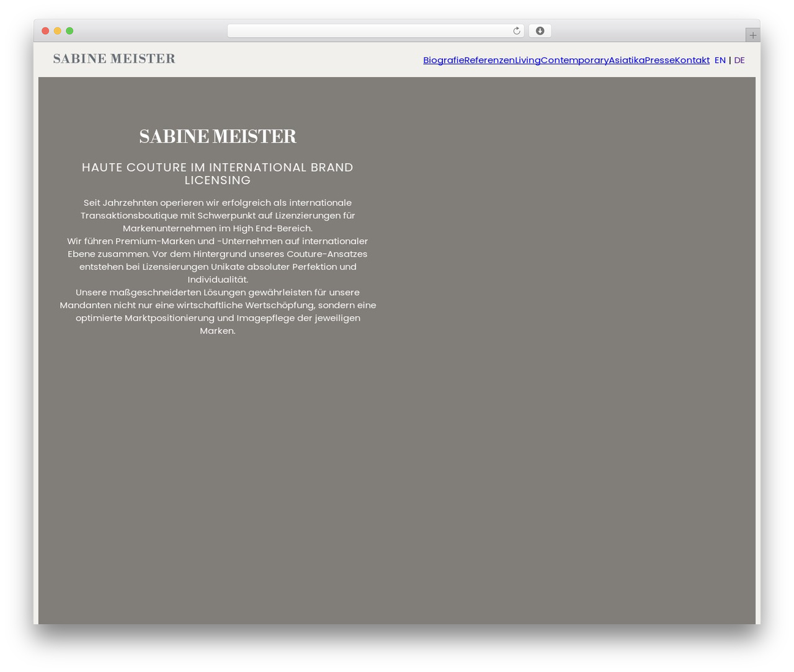Open the Contemporary section

tap(574, 60)
